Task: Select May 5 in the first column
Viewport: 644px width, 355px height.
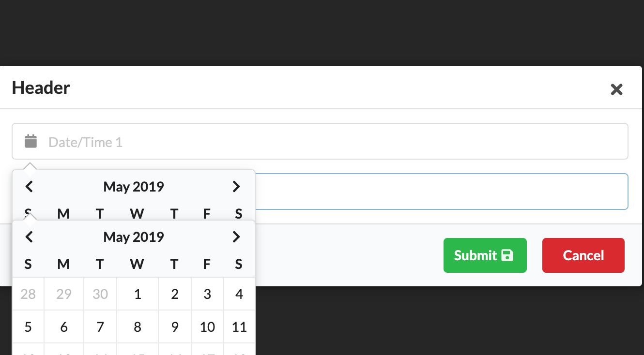Action: [x=28, y=326]
